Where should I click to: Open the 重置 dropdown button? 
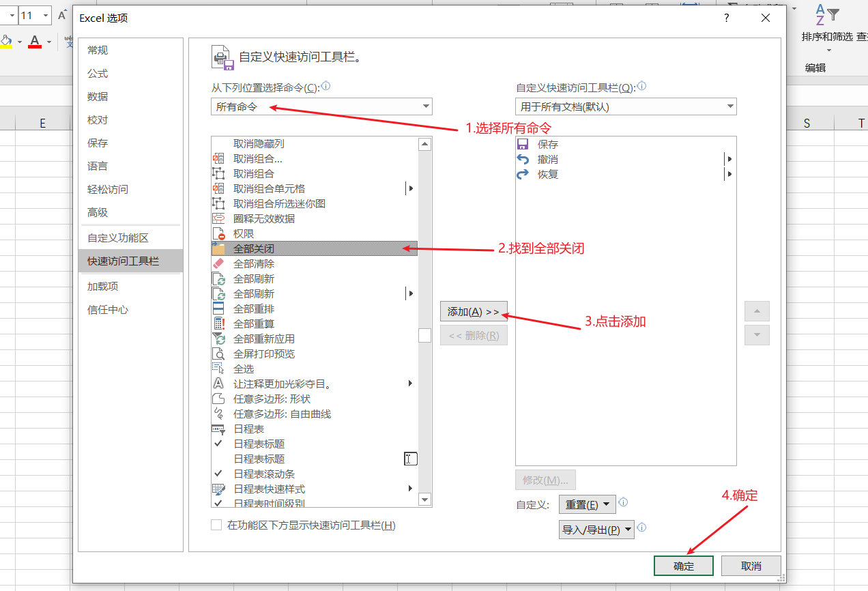[587, 504]
